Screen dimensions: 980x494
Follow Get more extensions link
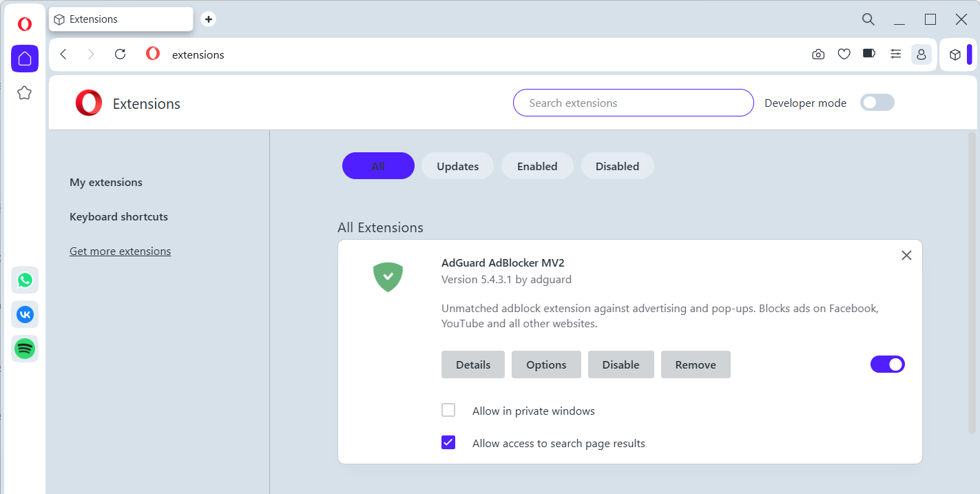(120, 251)
